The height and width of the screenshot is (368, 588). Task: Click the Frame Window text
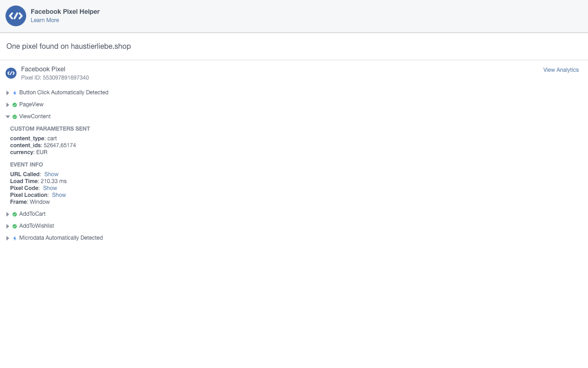tap(30, 202)
